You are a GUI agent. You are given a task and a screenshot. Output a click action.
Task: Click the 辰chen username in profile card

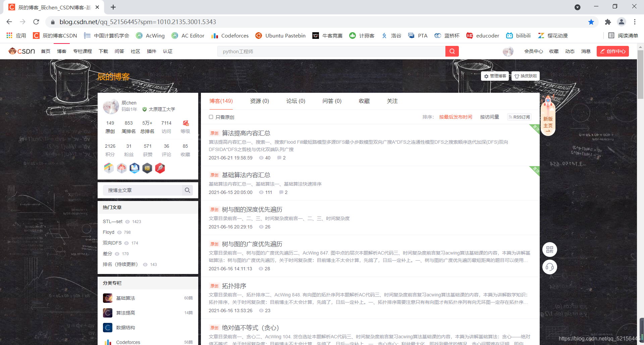coord(129,102)
